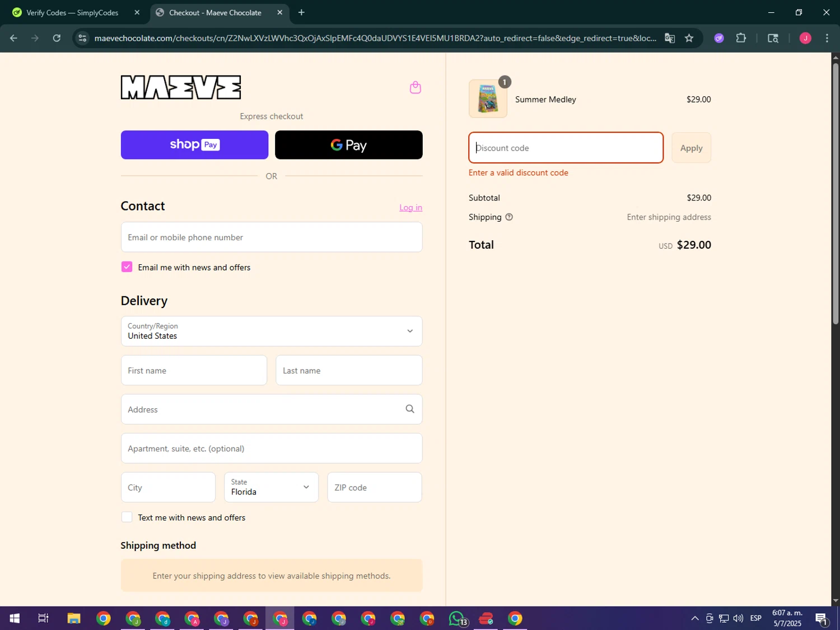Image resolution: width=840 pixels, height=630 pixels.
Task: Open the notification center icon
Action: click(822, 618)
